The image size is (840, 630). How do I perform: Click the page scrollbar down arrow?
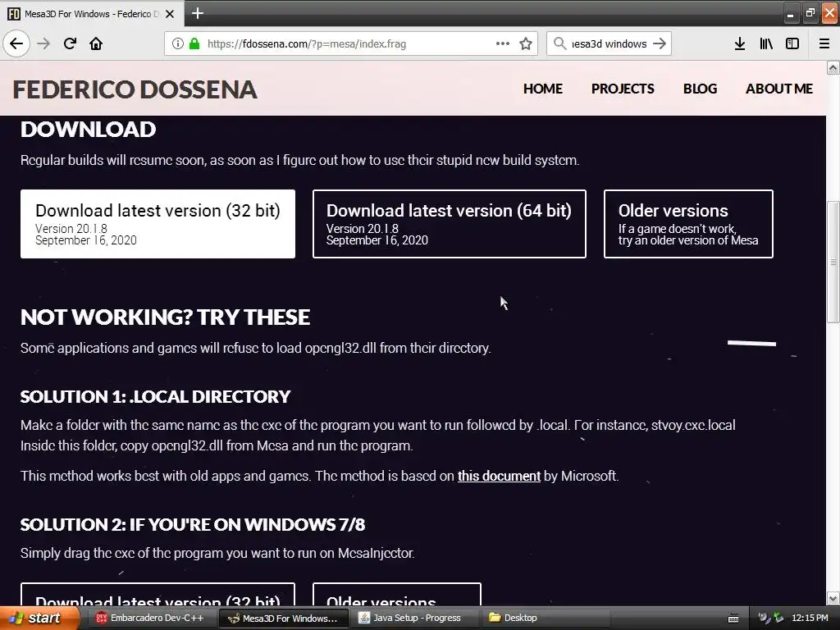833,598
